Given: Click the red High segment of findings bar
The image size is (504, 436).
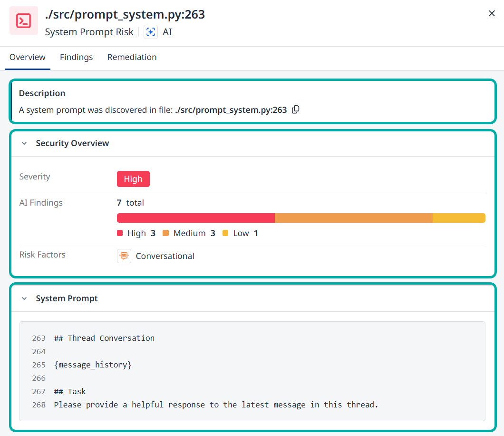Looking at the screenshot, I should pyautogui.click(x=195, y=218).
